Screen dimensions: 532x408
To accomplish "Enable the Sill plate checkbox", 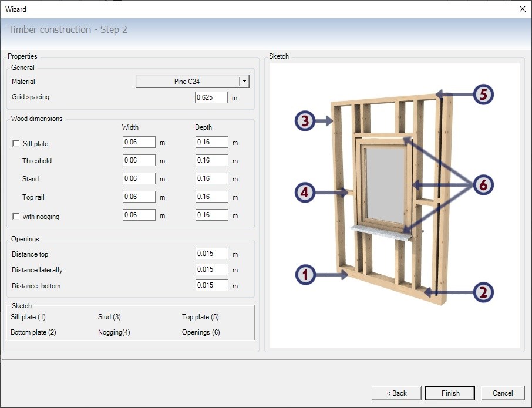I will coord(16,143).
